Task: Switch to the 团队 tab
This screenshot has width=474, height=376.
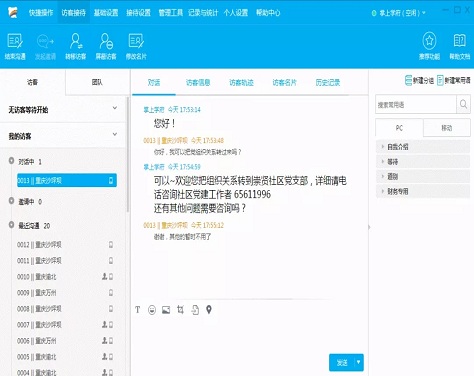Action: 97,82
